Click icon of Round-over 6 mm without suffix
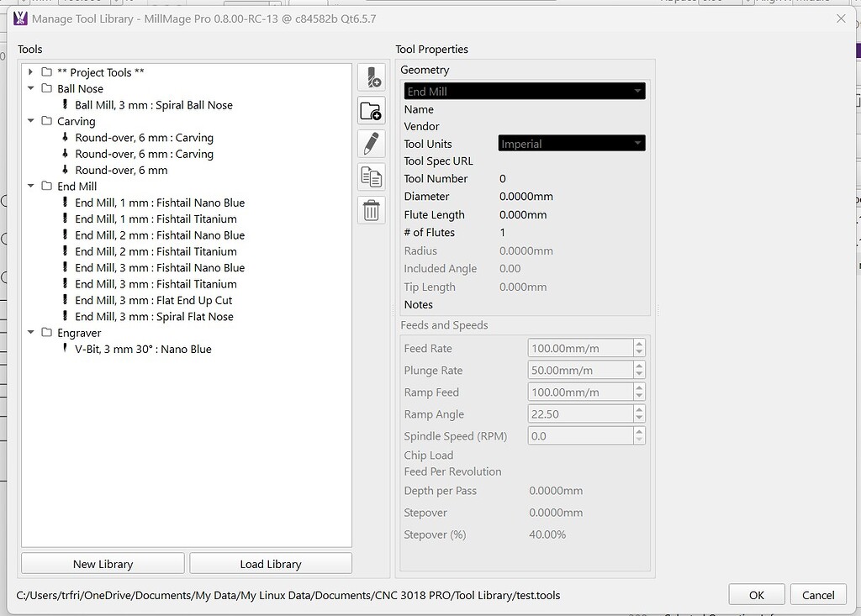This screenshot has height=616, width=861. click(x=65, y=170)
